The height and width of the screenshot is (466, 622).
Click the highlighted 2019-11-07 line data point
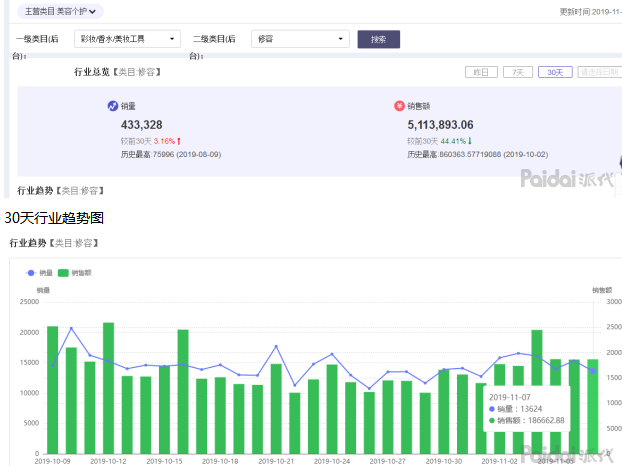click(x=593, y=371)
